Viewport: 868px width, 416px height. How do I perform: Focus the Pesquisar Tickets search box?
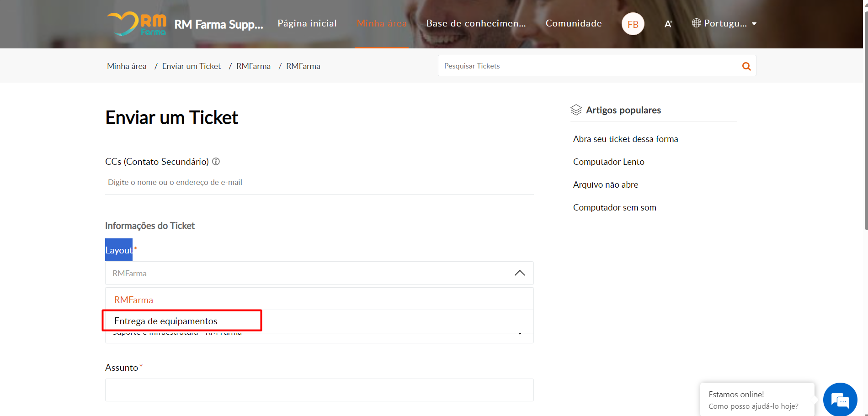[x=587, y=66]
